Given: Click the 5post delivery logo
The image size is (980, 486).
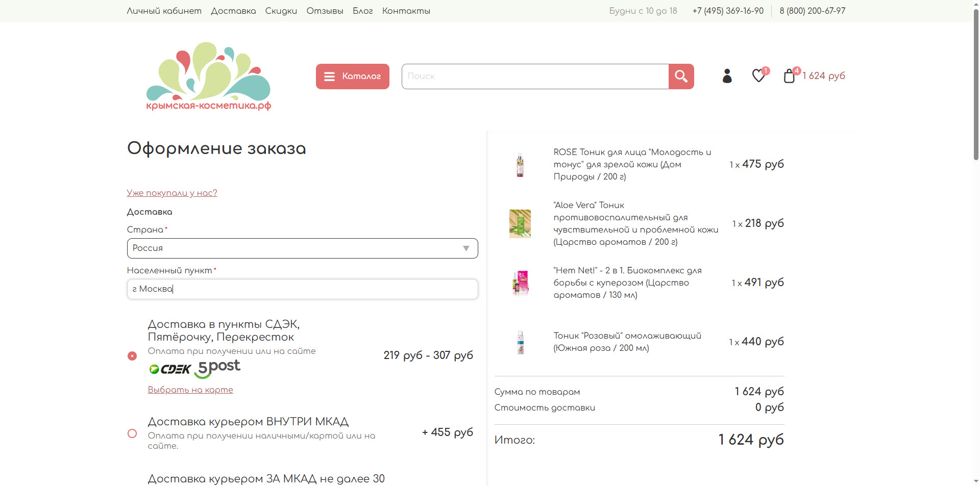Looking at the screenshot, I should [217, 368].
